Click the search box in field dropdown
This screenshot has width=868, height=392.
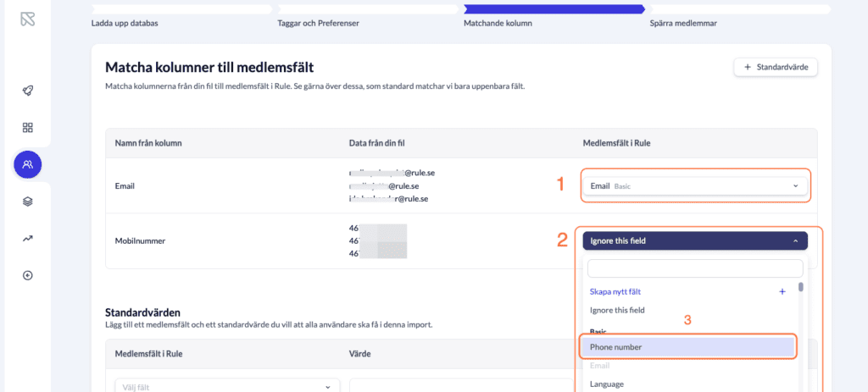coord(694,268)
